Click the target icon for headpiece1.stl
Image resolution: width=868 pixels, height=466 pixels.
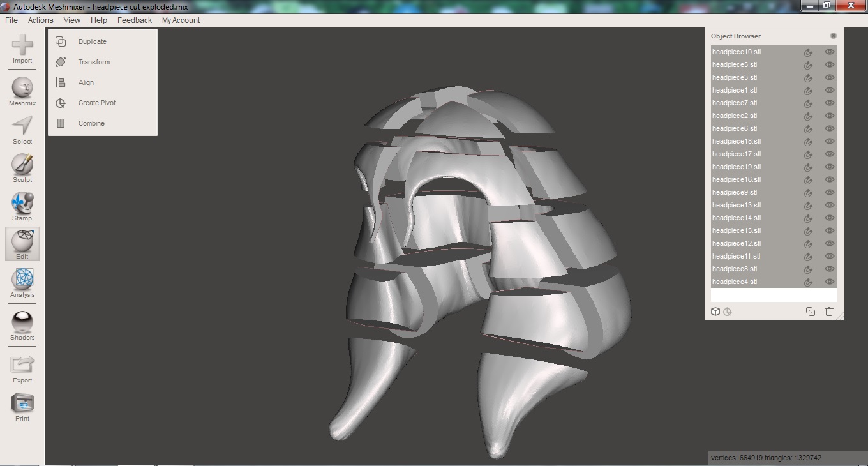point(808,91)
